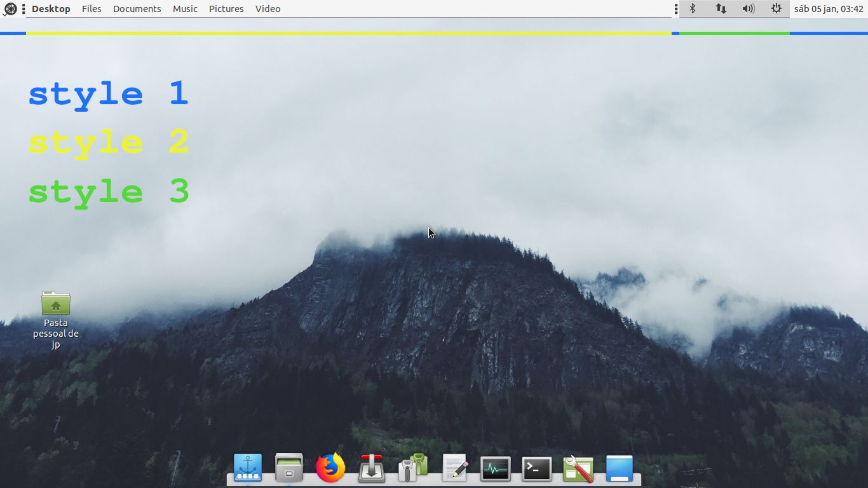This screenshot has width=868, height=488.
Task: Switch to the Files workspace
Action: click(x=92, y=9)
